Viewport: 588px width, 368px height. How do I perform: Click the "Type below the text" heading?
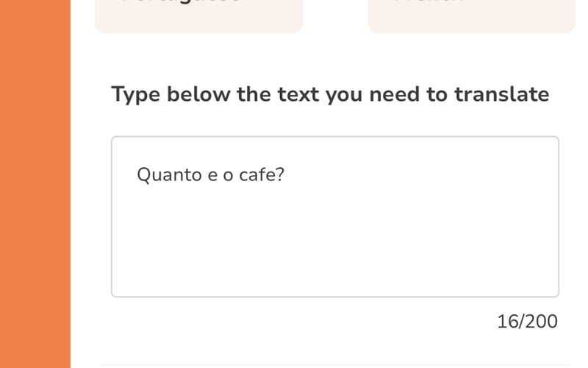(329, 95)
